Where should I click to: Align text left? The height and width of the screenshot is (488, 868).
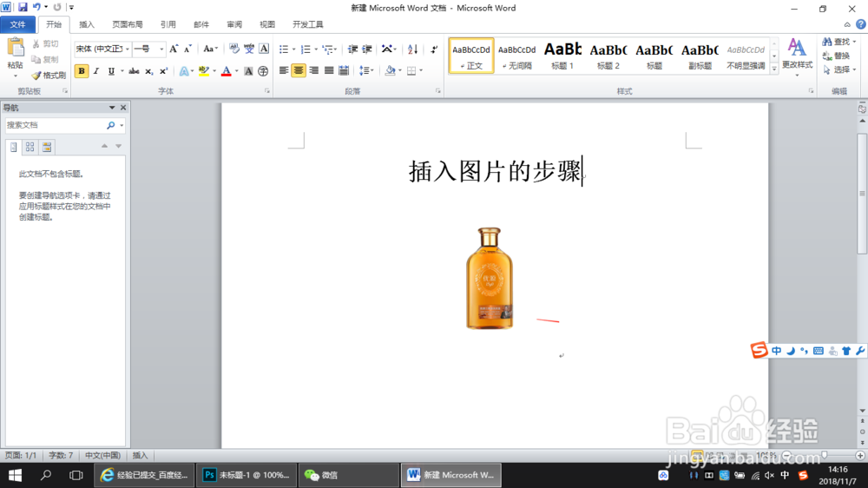[x=284, y=70]
